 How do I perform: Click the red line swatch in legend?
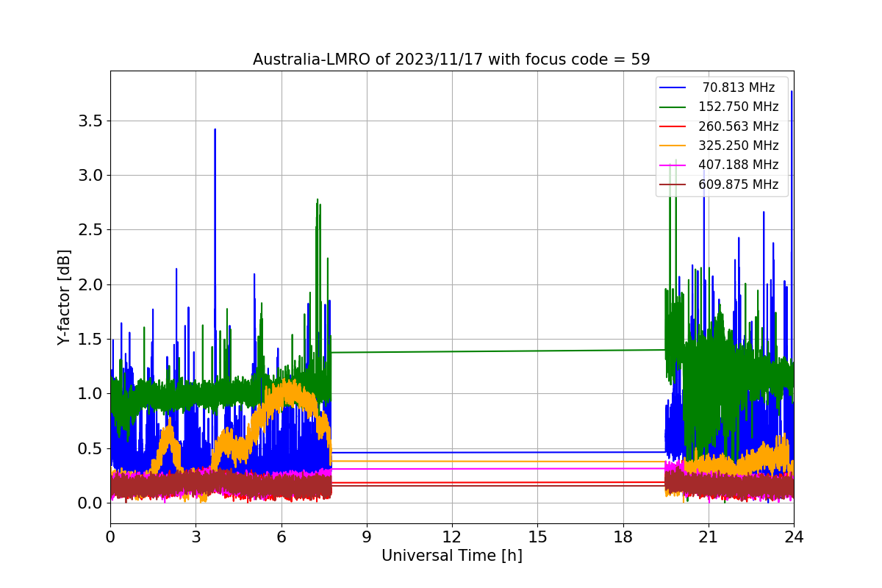(674, 126)
